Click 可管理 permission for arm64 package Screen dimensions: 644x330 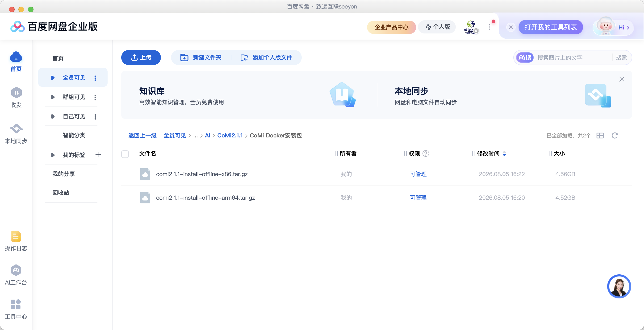tap(418, 198)
